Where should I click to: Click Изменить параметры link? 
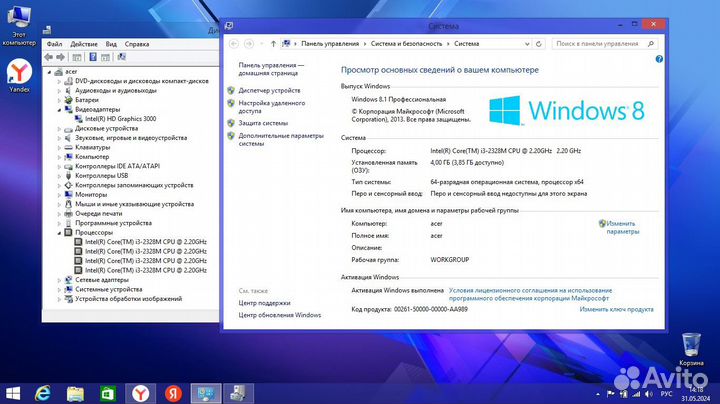point(622,227)
